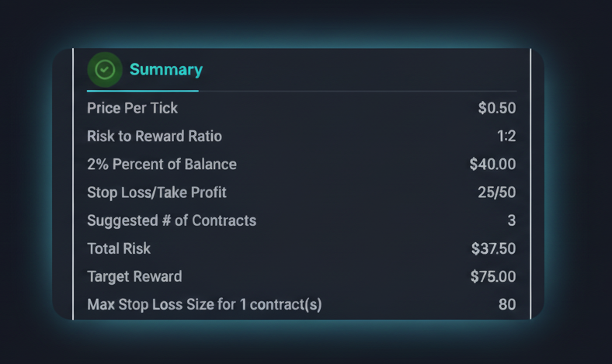Click the green checkmark icon beside Summary
Viewport: 612px width, 364px height.
click(104, 70)
